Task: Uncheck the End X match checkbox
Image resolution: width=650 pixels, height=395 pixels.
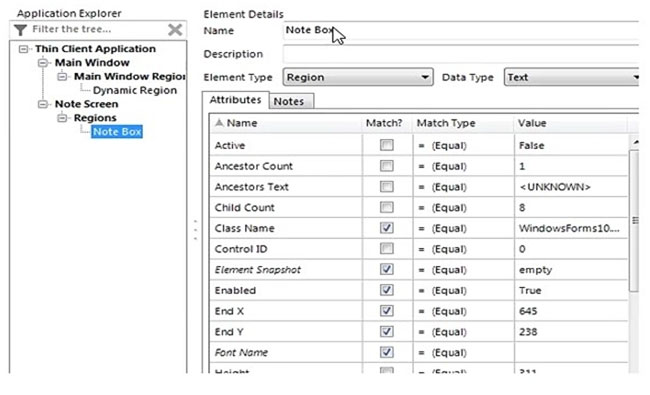Action: pos(386,311)
